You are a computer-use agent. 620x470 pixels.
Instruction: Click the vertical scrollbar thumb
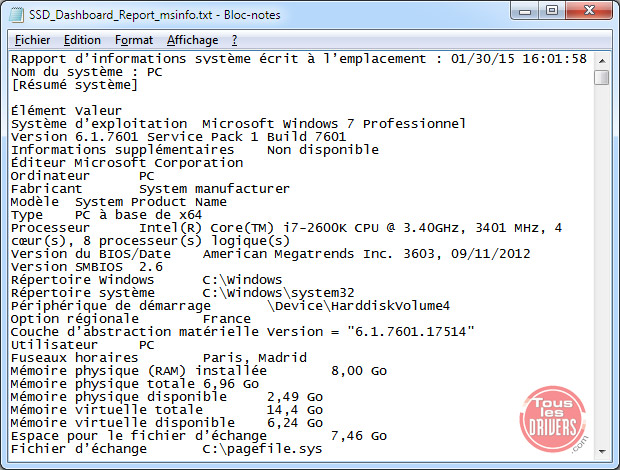pos(602,77)
